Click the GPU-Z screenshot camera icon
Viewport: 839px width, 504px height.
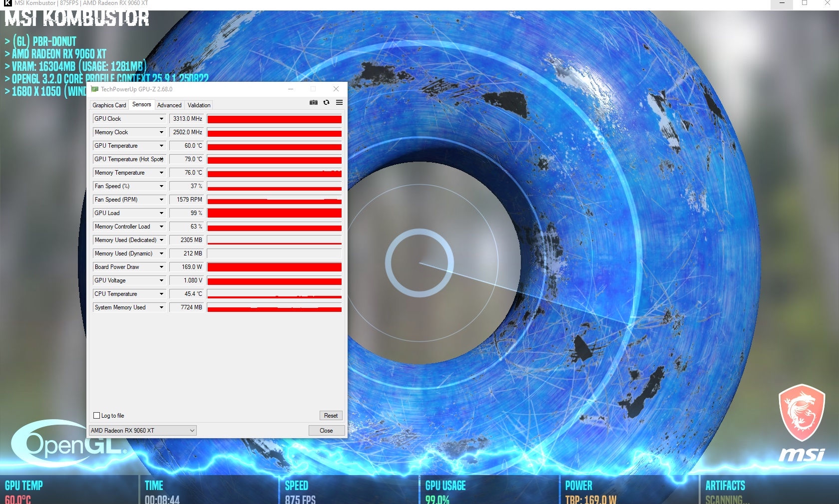pyautogui.click(x=313, y=102)
